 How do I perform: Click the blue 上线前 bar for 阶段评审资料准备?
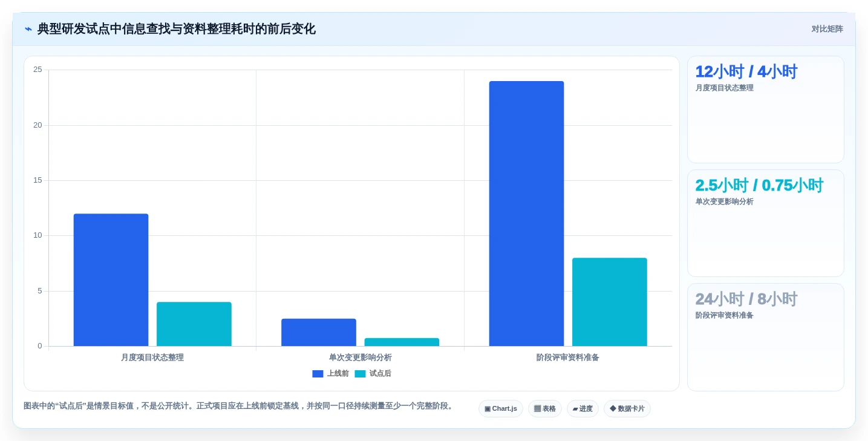pyautogui.click(x=526, y=214)
